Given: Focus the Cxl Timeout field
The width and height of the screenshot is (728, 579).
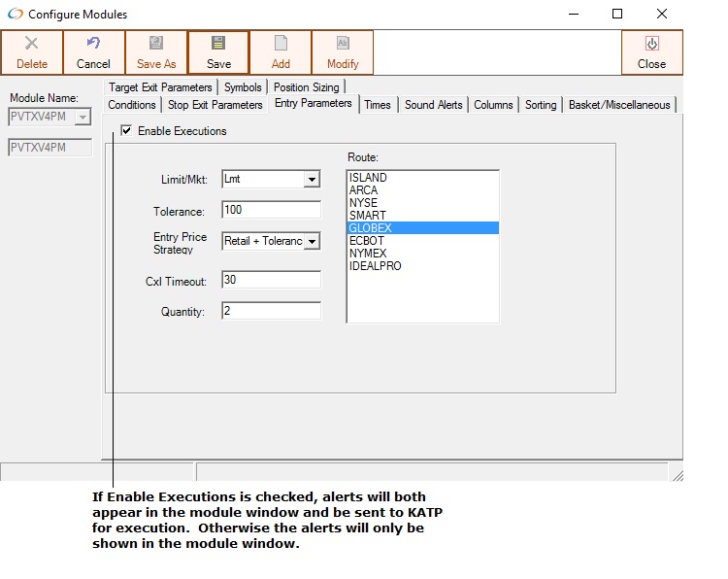Looking at the screenshot, I should [x=271, y=280].
